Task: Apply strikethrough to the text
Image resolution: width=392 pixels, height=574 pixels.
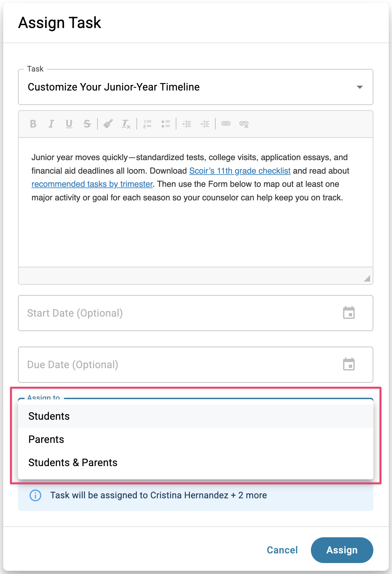Action: pyautogui.click(x=87, y=124)
